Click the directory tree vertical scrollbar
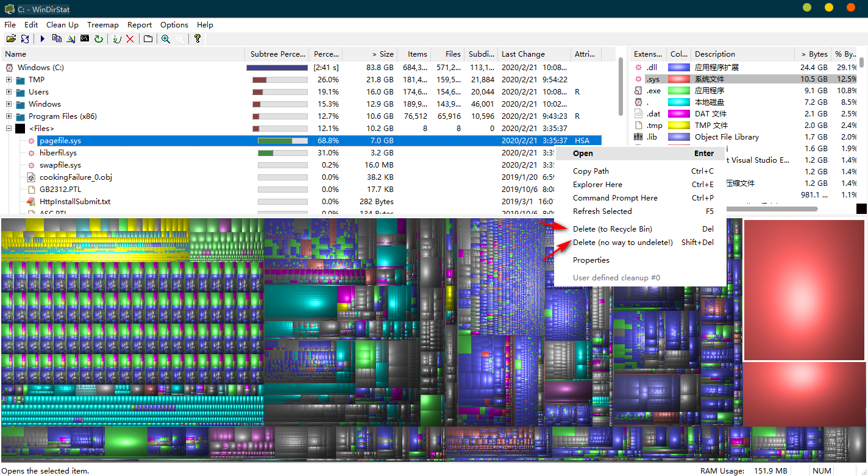The width and height of the screenshot is (868, 476). (621, 87)
